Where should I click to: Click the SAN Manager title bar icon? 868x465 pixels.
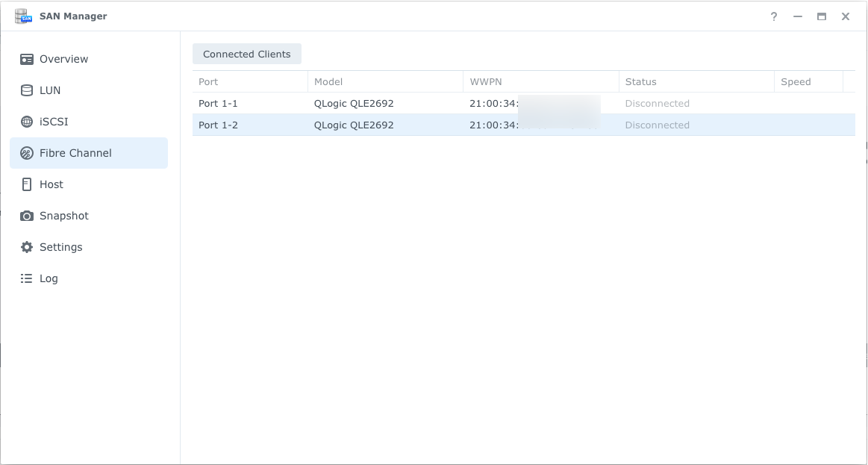point(23,16)
